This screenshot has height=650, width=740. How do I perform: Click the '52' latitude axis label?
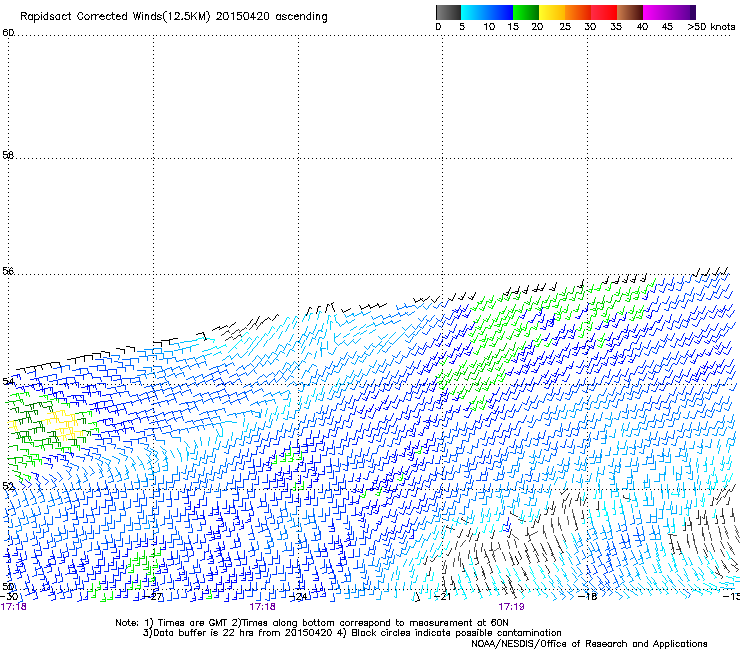(x=8, y=486)
